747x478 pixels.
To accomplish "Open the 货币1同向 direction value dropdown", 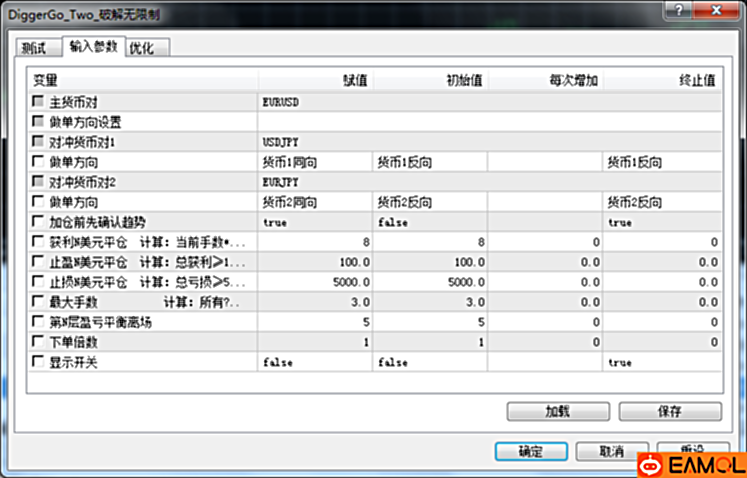I will tap(315, 161).
